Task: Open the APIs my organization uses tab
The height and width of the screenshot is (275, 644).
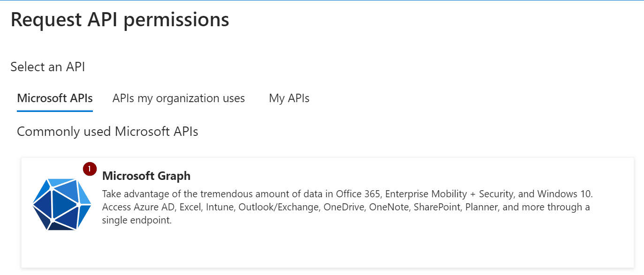Action: pyautogui.click(x=178, y=98)
